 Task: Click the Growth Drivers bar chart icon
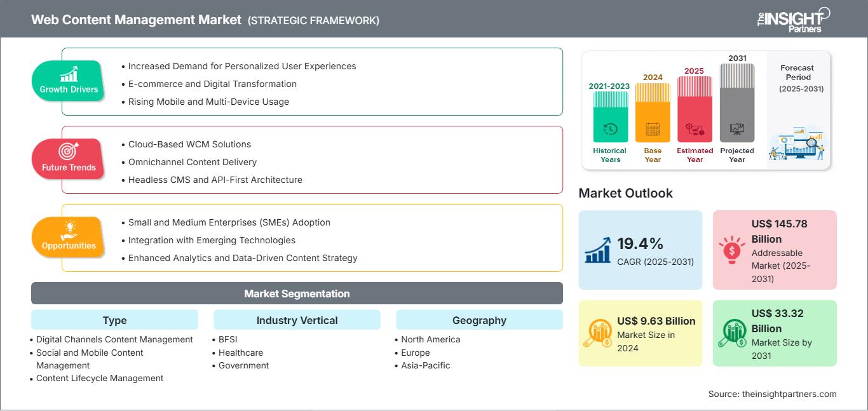click(x=69, y=74)
